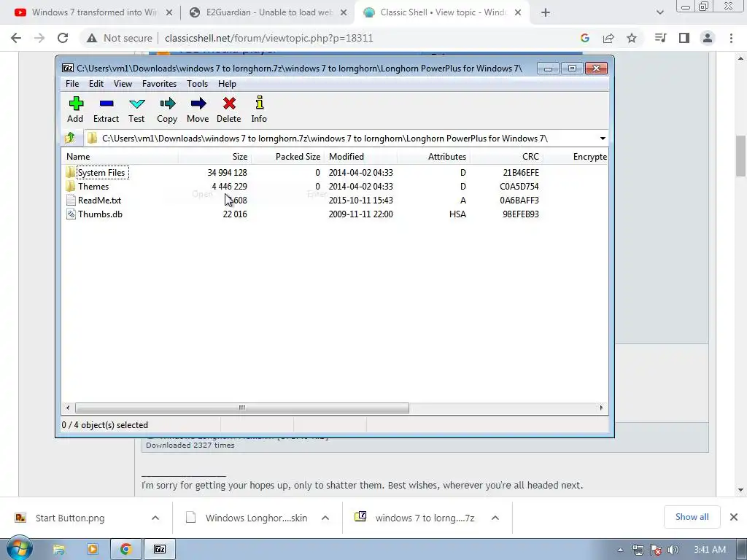
Task: Sort by Size column header
Action: 215,157
